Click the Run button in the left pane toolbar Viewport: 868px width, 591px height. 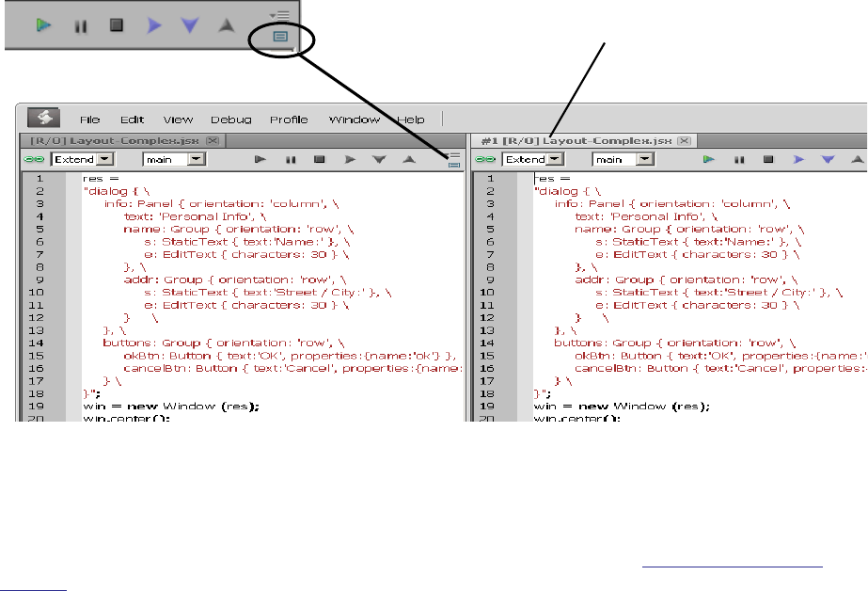tap(260, 160)
